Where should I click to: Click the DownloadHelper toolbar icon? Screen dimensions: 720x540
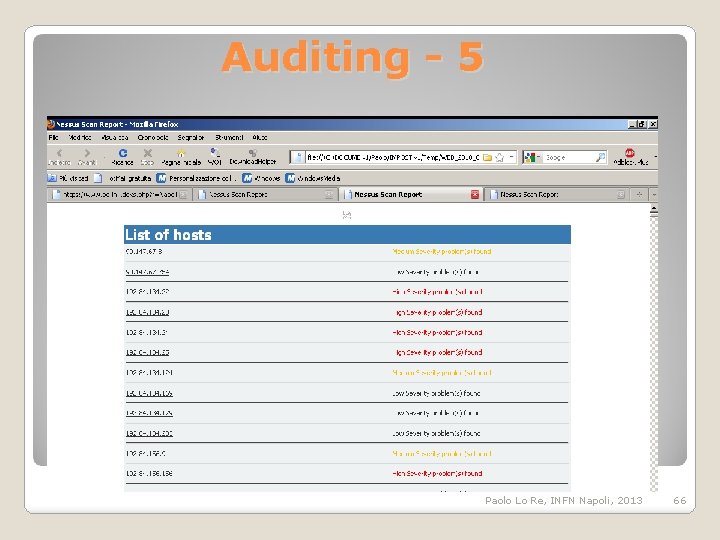(x=253, y=157)
